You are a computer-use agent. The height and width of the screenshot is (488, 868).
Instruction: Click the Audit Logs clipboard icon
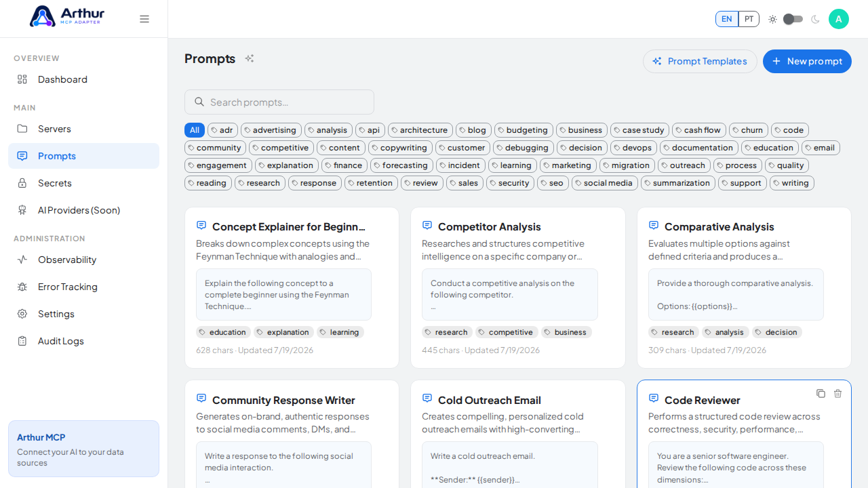[x=22, y=341]
